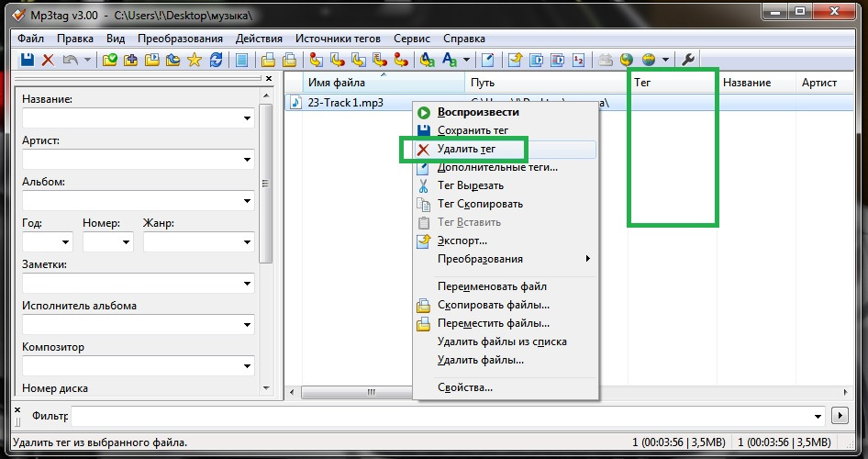
Task: Click the Undo arrow toolbar icon
Action: (71, 60)
